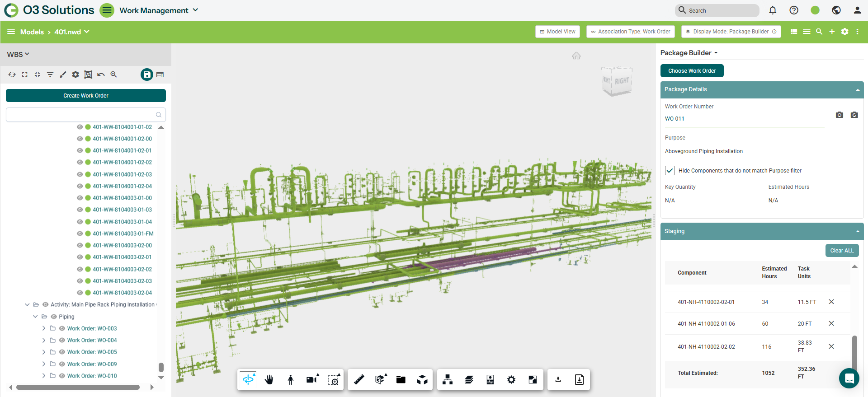Click the export document download icon
This screenshot has width=868, height=397.
click(580, 380)
